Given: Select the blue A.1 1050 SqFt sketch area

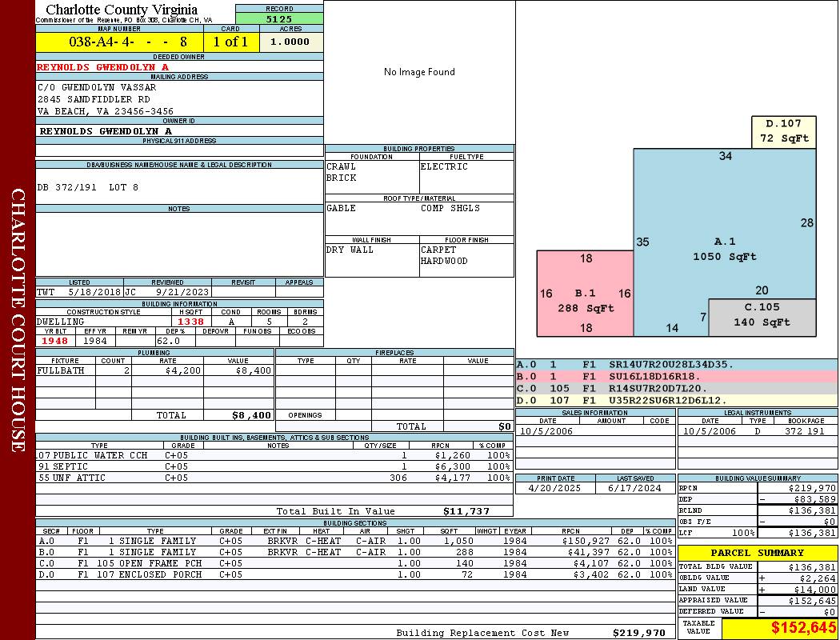Looking at the screenshot, I should click(x=724, y=240).
